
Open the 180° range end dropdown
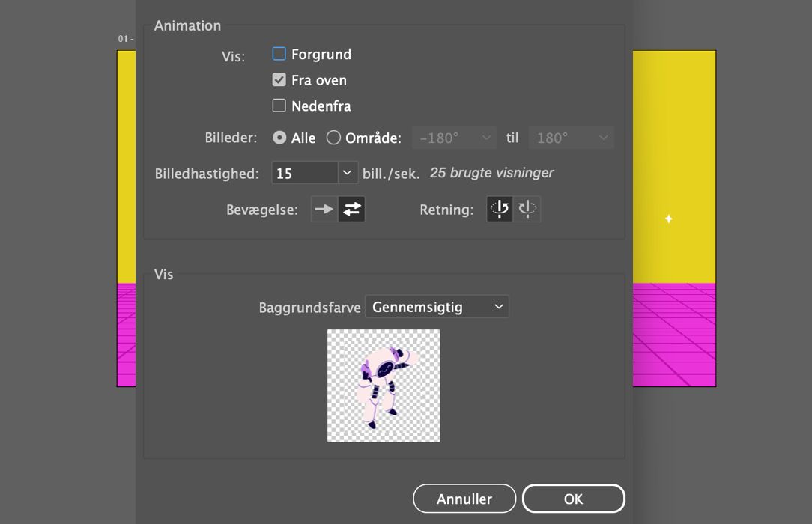tap(572, 138)
